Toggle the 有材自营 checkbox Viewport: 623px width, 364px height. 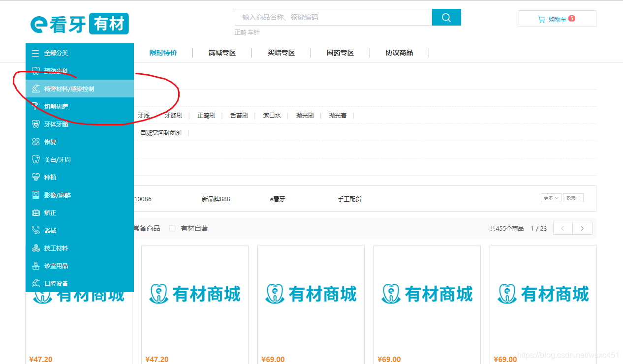click(x=172, y=228)
